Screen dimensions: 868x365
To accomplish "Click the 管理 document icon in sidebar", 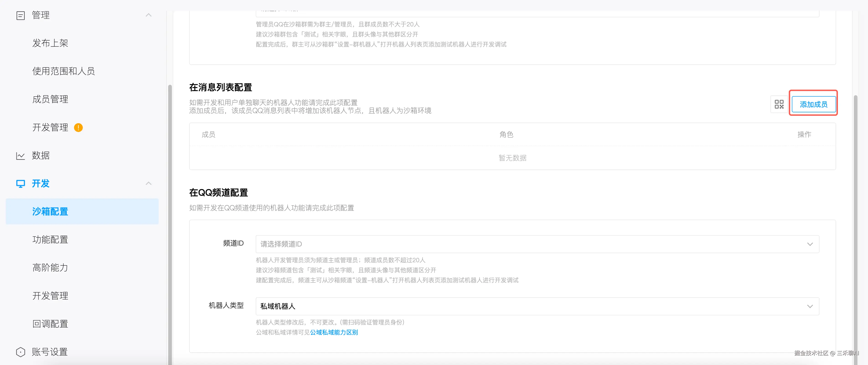I will coord(21,15).
